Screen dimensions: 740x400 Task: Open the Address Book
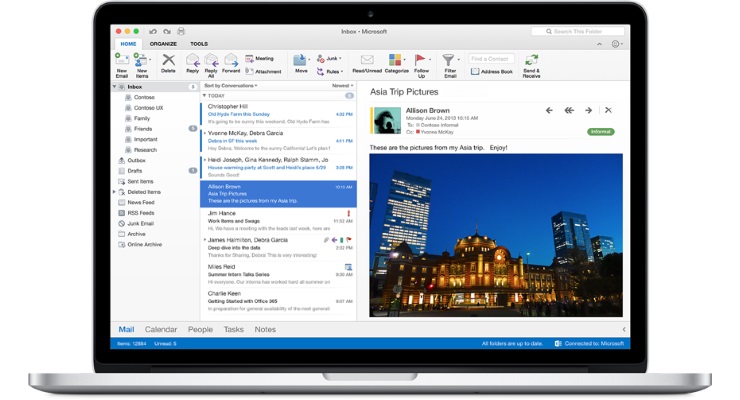(492, 72)
